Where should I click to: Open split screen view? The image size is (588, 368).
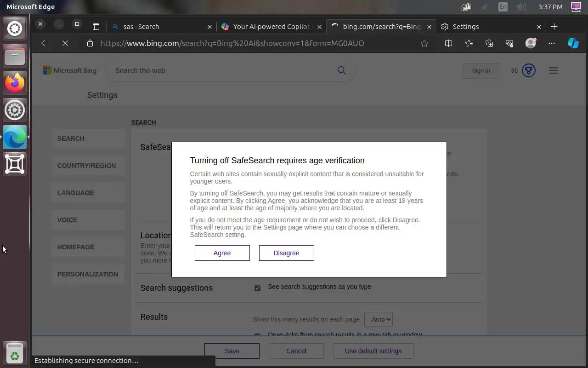point(448,43)
